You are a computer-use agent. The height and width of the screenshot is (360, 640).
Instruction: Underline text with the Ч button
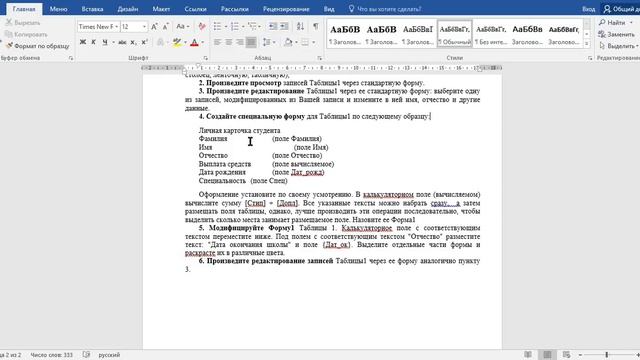click(x=105, y=42)
